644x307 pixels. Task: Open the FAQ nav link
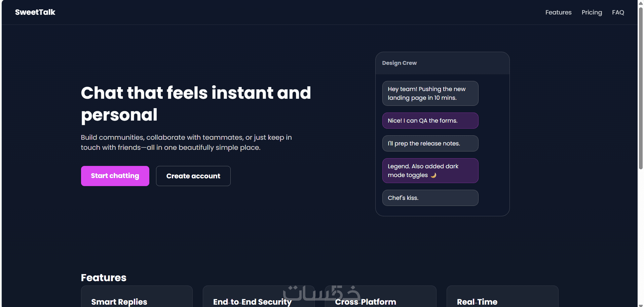click(618, 12)
